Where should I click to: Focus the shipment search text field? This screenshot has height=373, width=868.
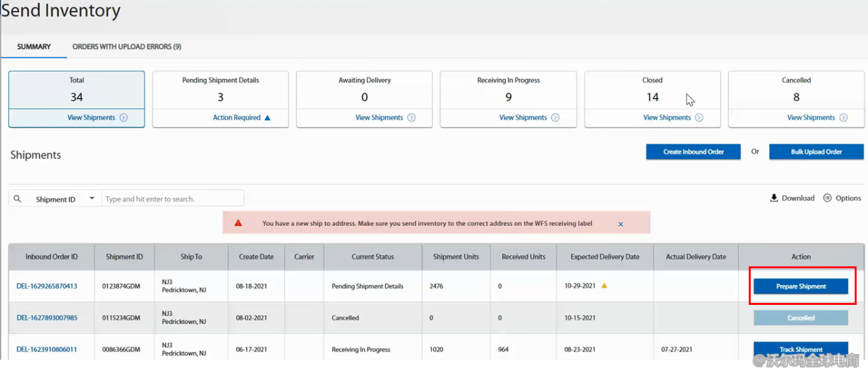coord(172,199)
